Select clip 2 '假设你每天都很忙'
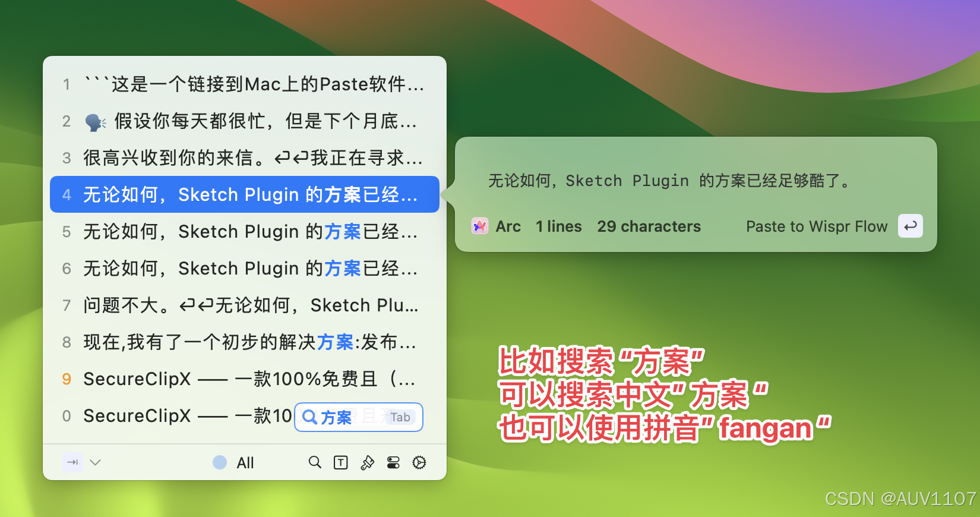This screenshot has width=980, height=517. (245, 121)
